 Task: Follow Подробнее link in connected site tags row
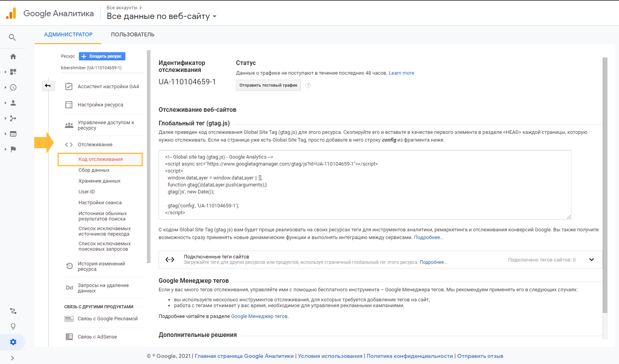click(433, 262)
